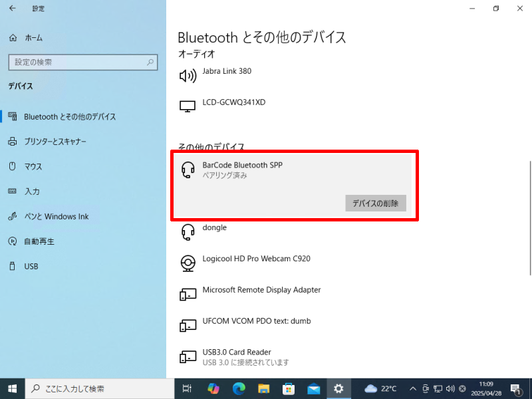This screenshot has width=532, height=399.
Task: Launch Copilot from the taskbar
Action: (213, 389)
